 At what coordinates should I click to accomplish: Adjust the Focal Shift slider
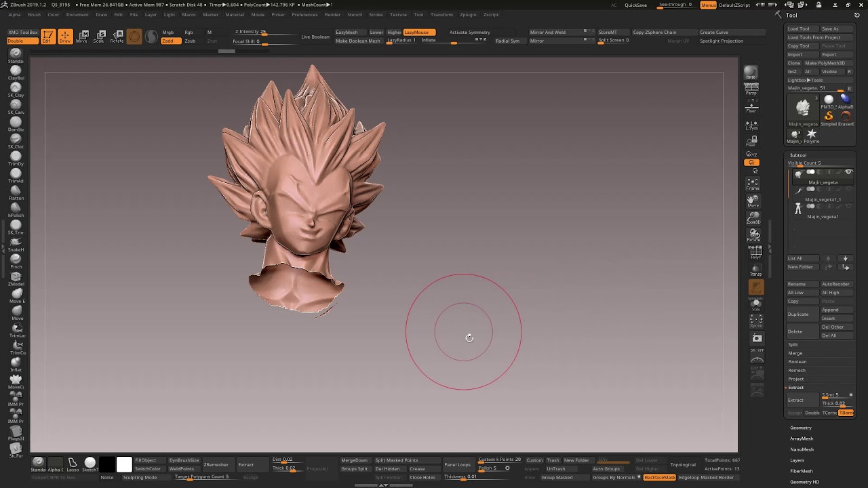point(263,41)
